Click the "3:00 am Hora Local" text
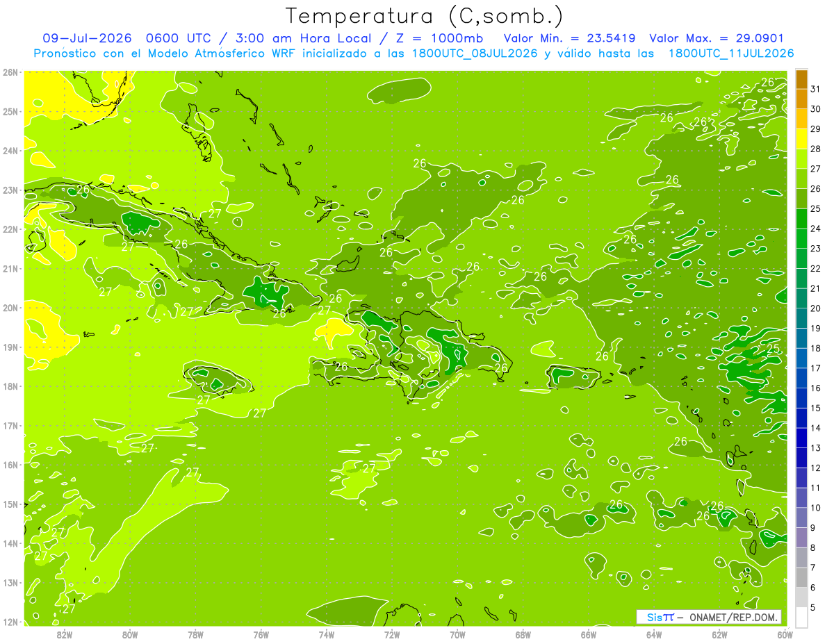834x644 pixels. coord(303,38)
